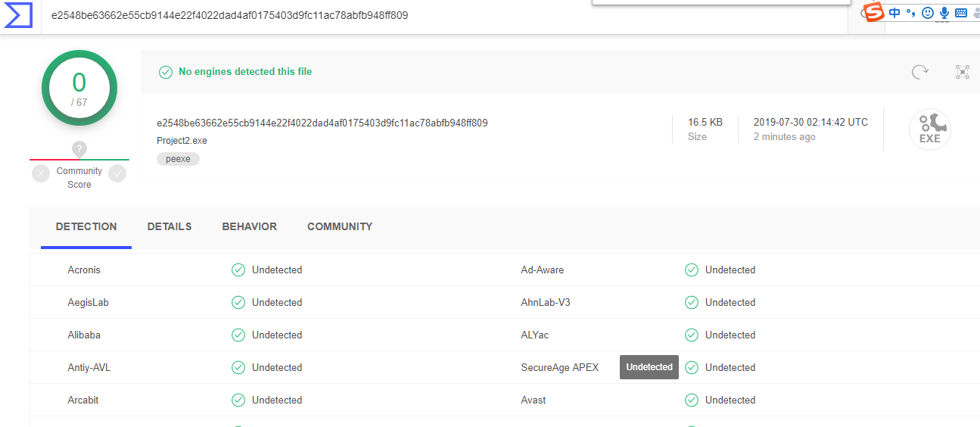
Task: Click the Alibaba engine name
Action: click(x=84, y=335)
